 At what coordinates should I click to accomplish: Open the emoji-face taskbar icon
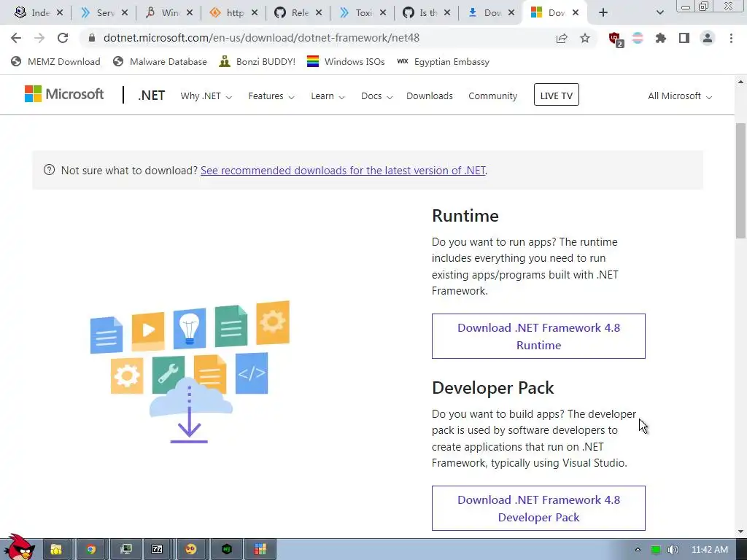pos(191,550)
